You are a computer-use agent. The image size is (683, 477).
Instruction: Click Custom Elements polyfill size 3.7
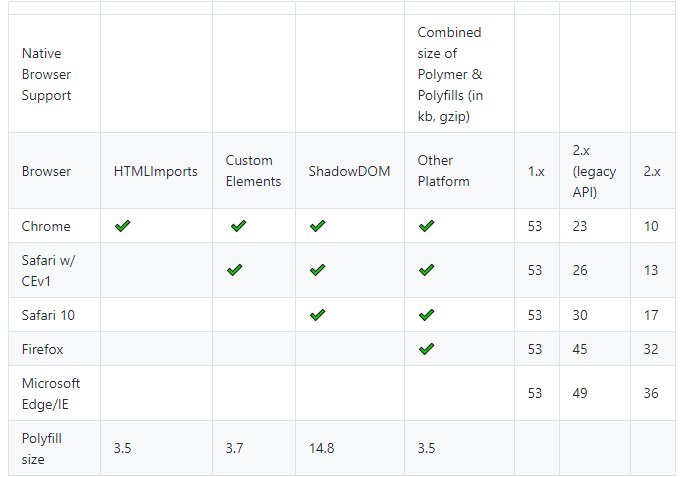tap(234, 448)
